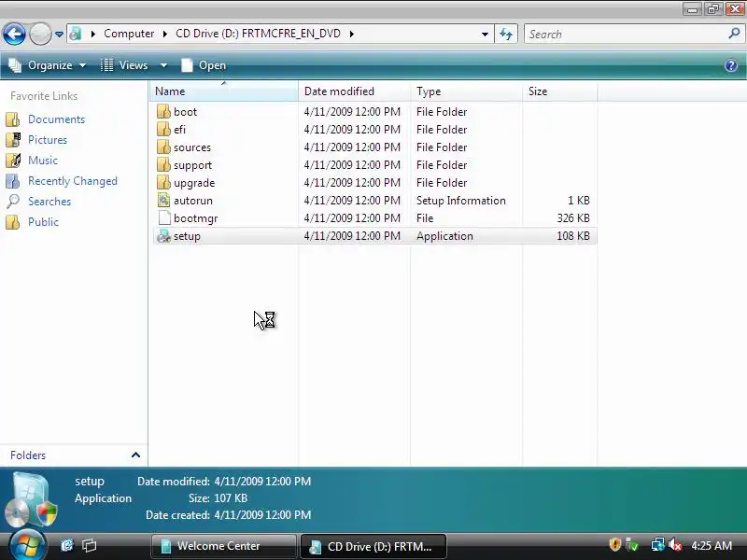Select CD Drive (D:) breadcrumb segment
The width and height of the screenshot is (747, 560).
point(258,34)
